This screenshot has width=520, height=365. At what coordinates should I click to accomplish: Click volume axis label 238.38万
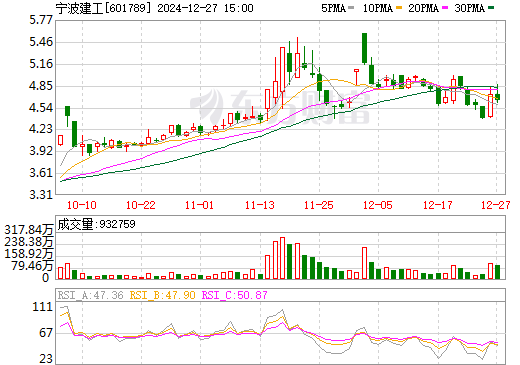[x=28, y=242]
